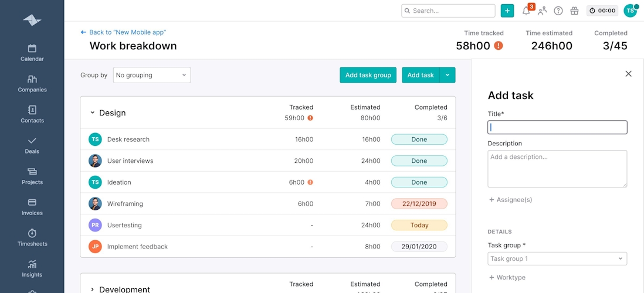Open the Group by dropdown
Viewport: 644px width, 293px height.
coord(151,75)
